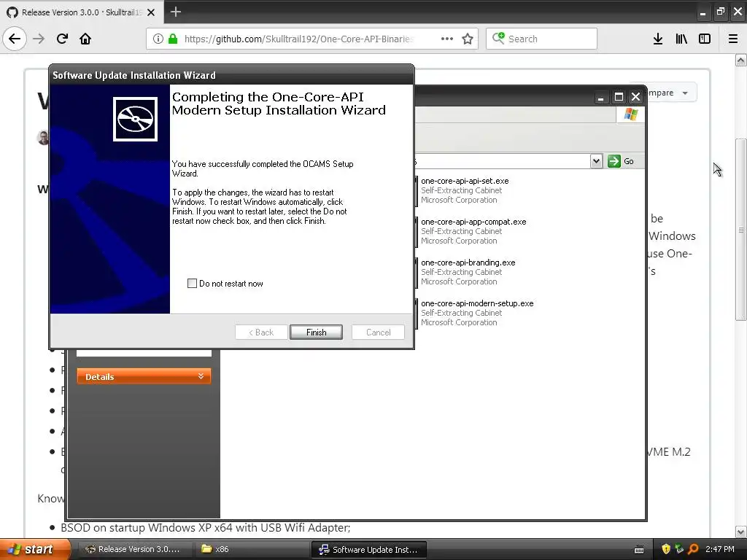Click the green padlock security icon

tap(172, 39)
